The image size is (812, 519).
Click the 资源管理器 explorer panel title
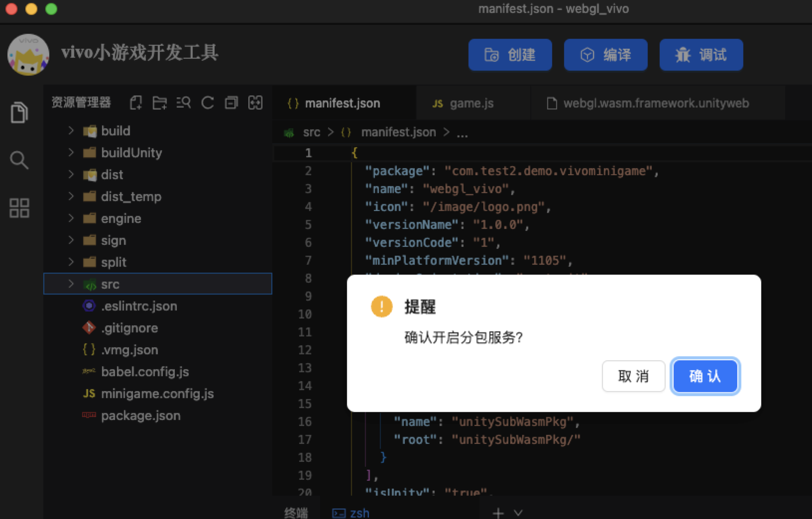point(81,103)
